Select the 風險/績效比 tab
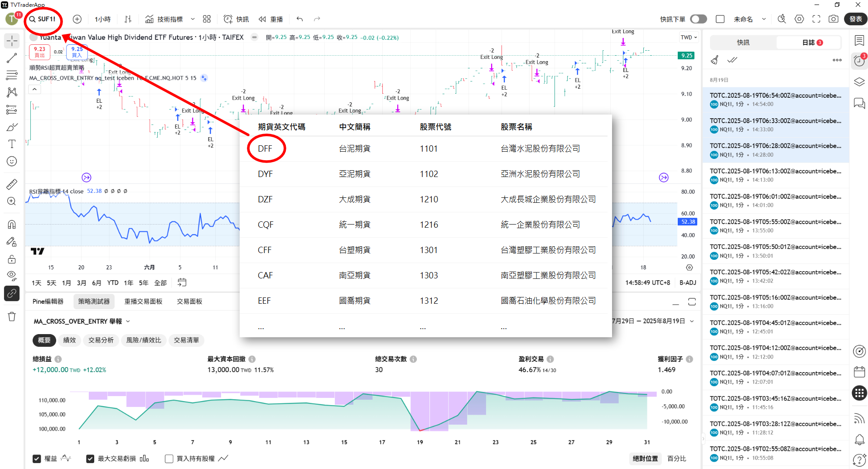This screenshot has width=868, height=469. pyautogui.click(x=144, y=340)
